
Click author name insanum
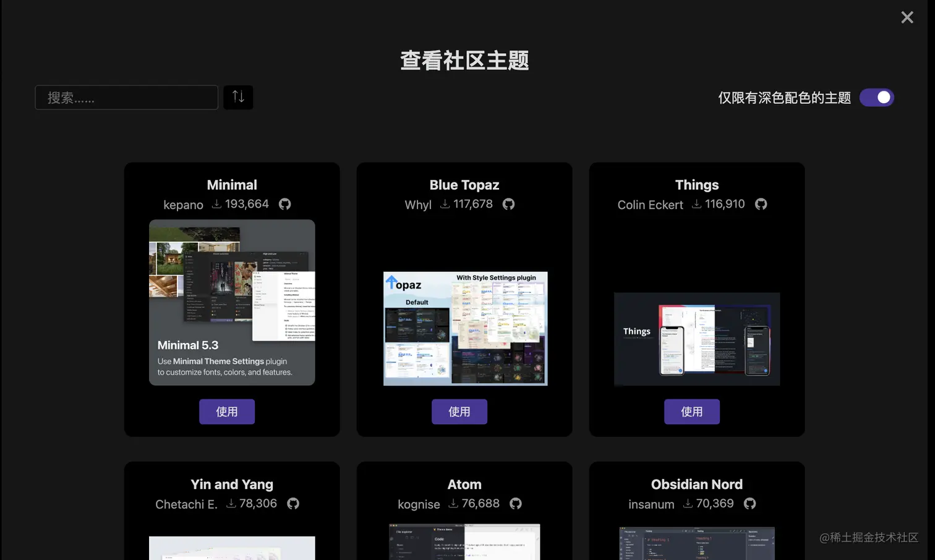pyautogui.click(x=651, y=504)
